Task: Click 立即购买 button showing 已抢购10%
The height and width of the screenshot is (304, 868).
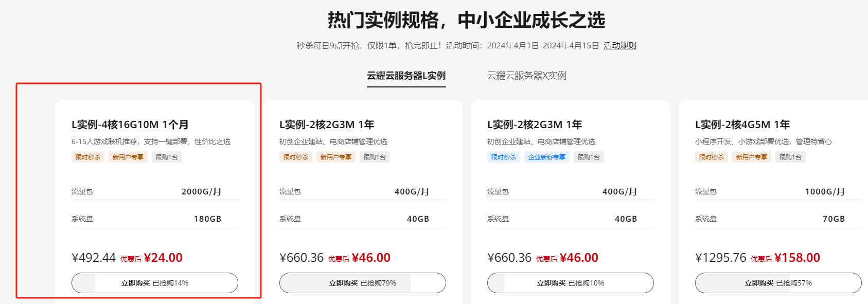Action: tap(570, 283)
